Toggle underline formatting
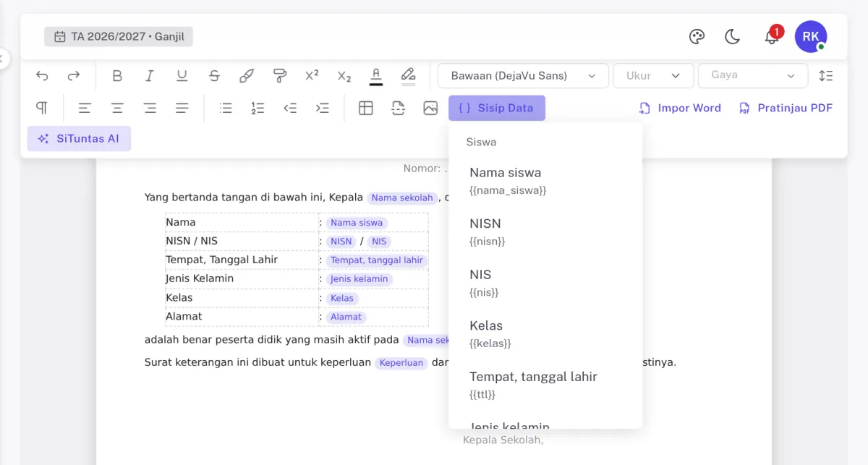 pyautogui.click(x=182, y=76)
